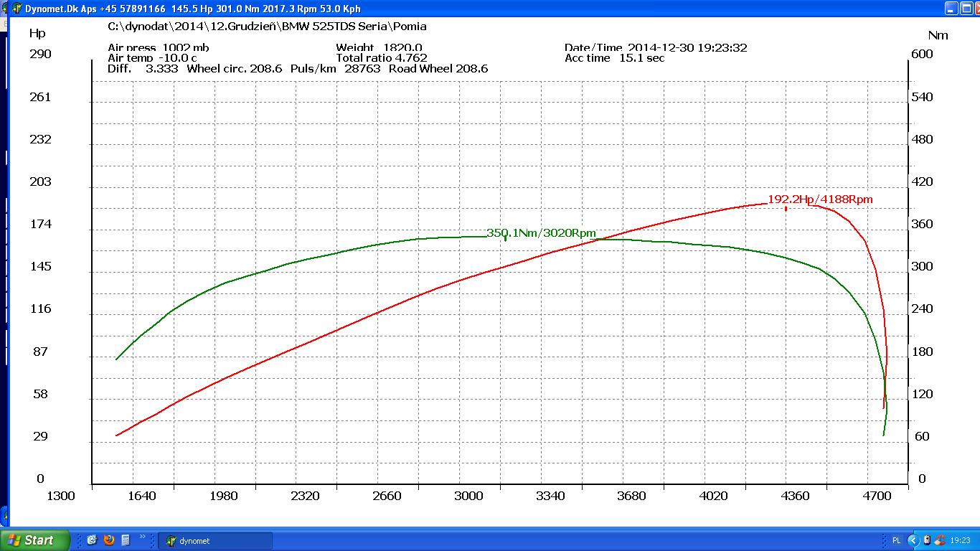Screen dimensions: 980x551
Task: Click the Air temp -10.0 c text
Action: click(x=152, y=58)
